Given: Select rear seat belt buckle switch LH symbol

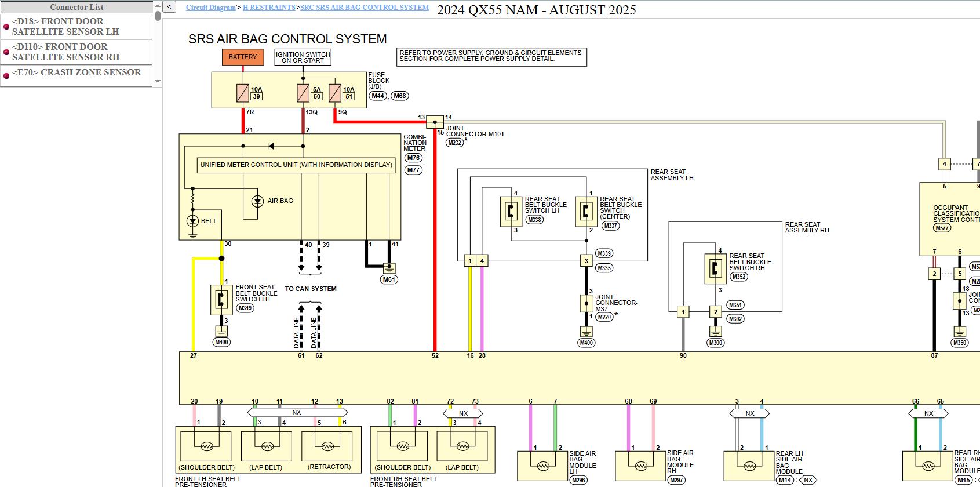Looking at the screenshot, I should [x=511, y=212].
